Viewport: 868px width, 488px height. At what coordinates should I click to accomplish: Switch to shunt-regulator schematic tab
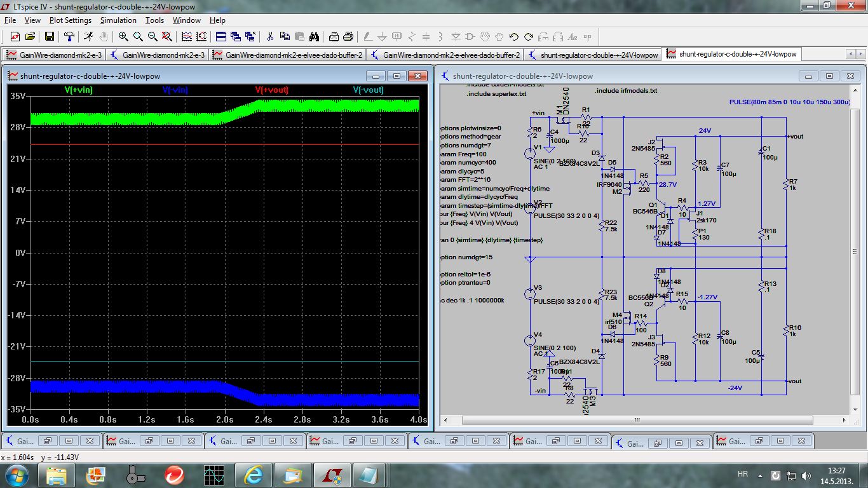click(593, 55)
